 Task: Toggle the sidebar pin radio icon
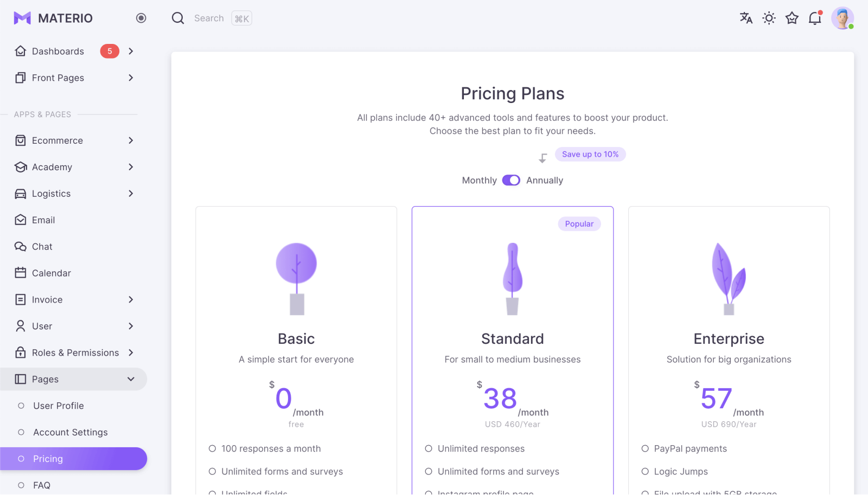(x=141, y=18)
